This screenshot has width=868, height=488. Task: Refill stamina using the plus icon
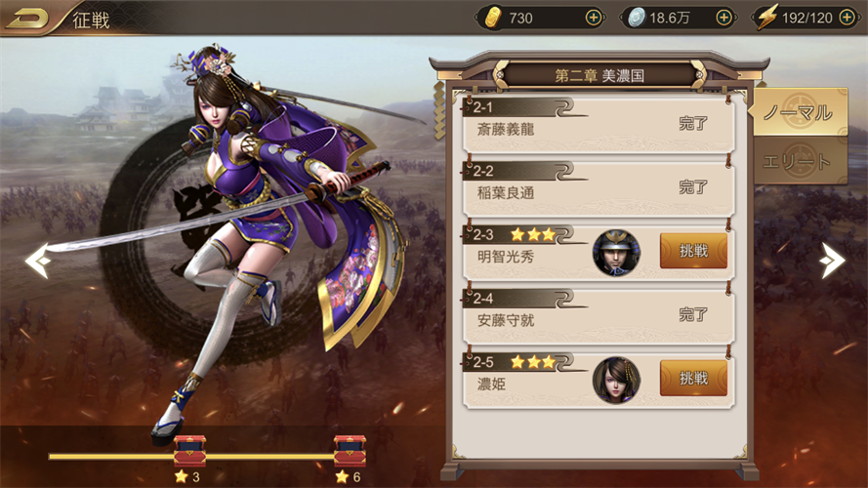pyautogui.click(x=847, y=19)
